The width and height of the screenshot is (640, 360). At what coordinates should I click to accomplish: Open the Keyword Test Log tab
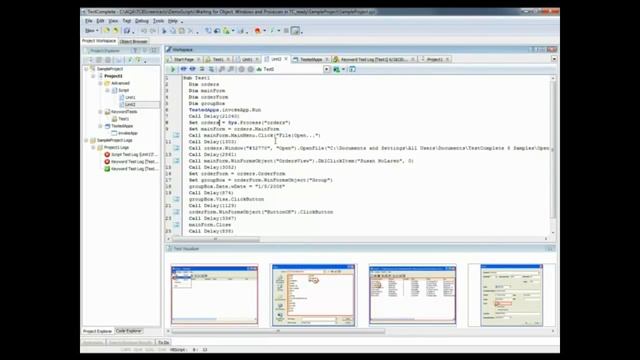pos(373,60)
